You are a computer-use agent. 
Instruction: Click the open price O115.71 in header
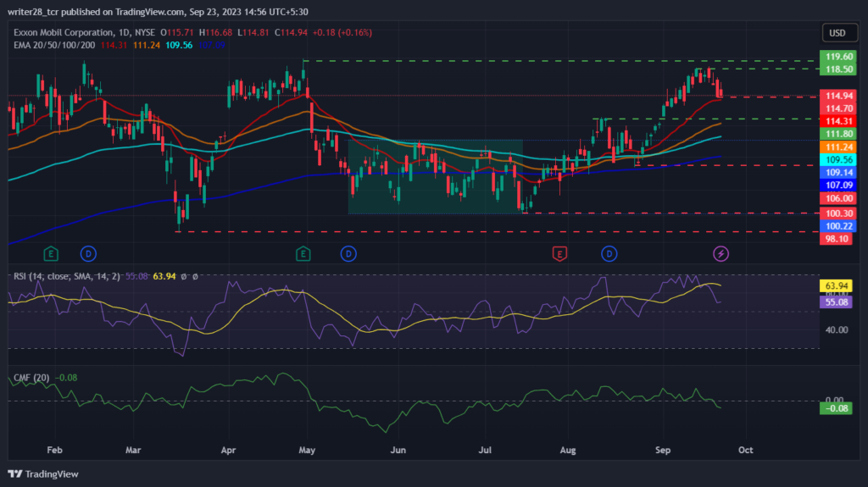177,33
